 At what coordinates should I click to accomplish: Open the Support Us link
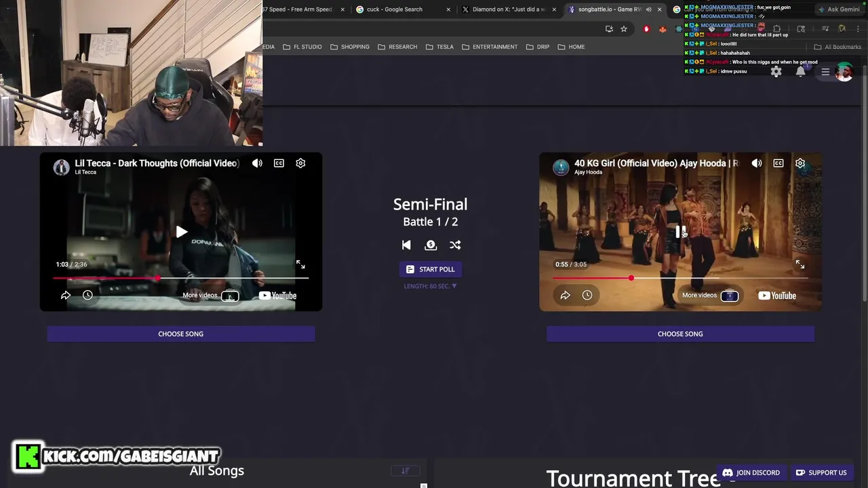click(x=821, y=472)
